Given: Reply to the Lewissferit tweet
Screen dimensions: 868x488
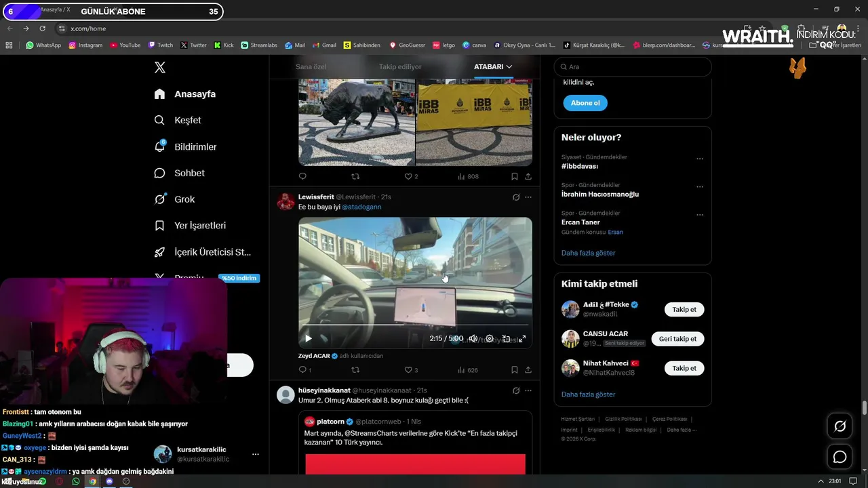Looking at the screenshot, I should tap(302, 370).
